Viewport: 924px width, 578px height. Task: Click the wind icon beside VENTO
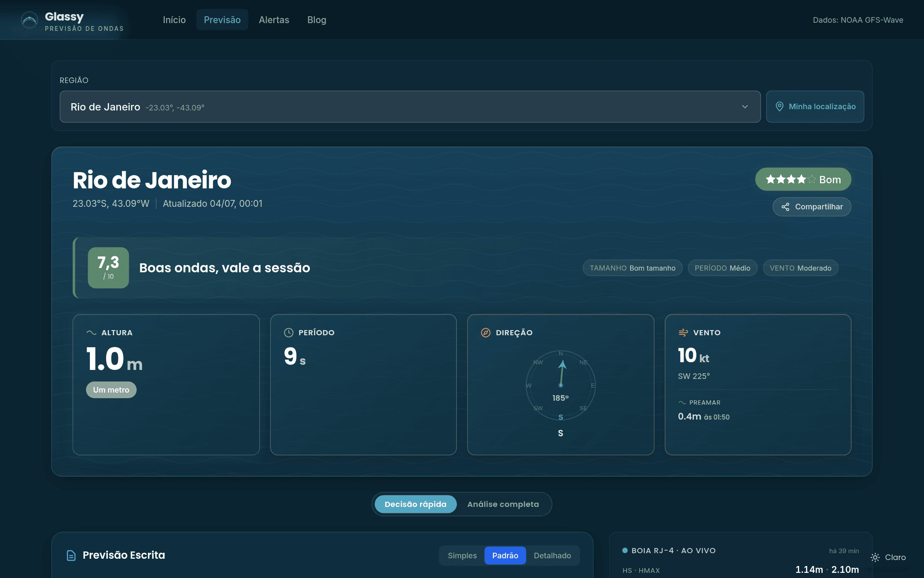tap(683, 333)
